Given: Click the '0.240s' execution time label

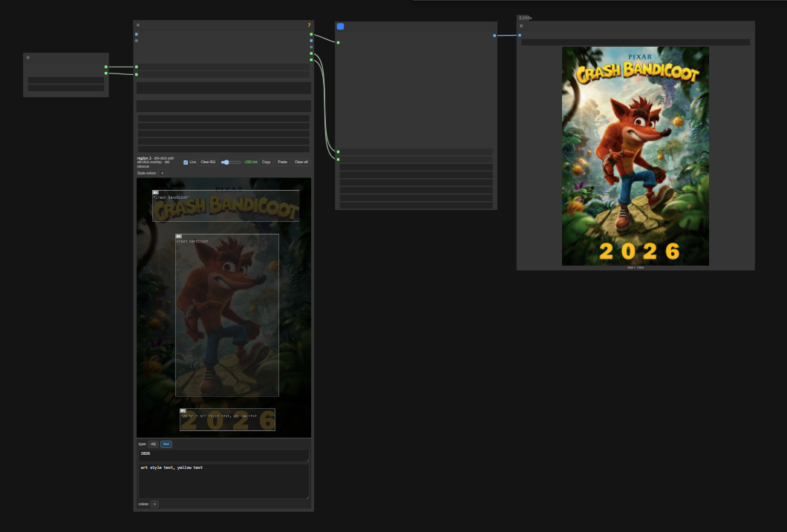Looking at the screenshot, I should [x=526, y=18].
